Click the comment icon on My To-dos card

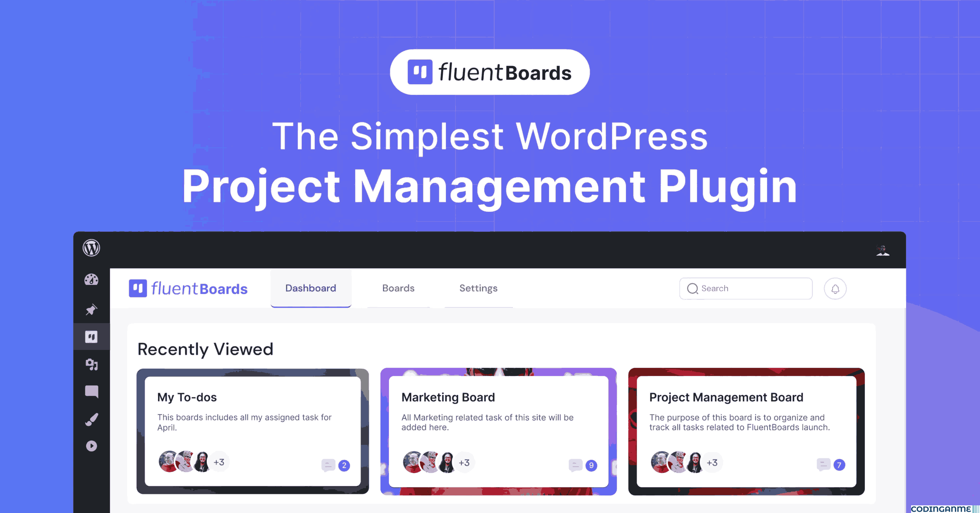[x=328, y=465]
